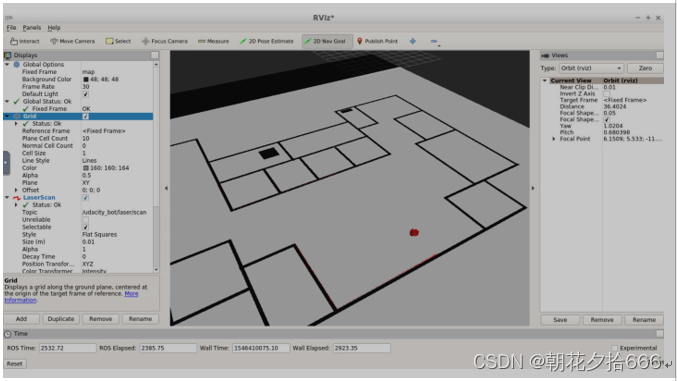Toggle the LaserScan display checkbox
Image resolution: width=677 pixels, height=381 pixels.
click(x=85, y=197)
